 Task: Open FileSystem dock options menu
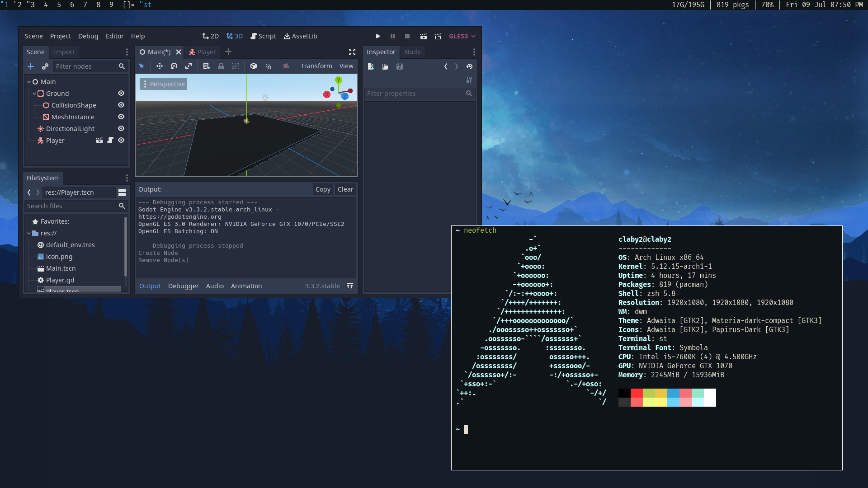click(127, 178)
